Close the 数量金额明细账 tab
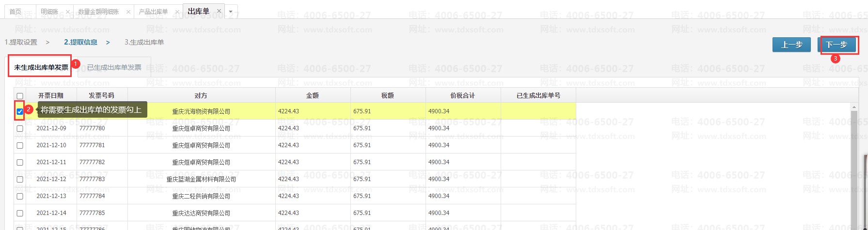This screenshot has height=230, width=868. click(128, 12)
